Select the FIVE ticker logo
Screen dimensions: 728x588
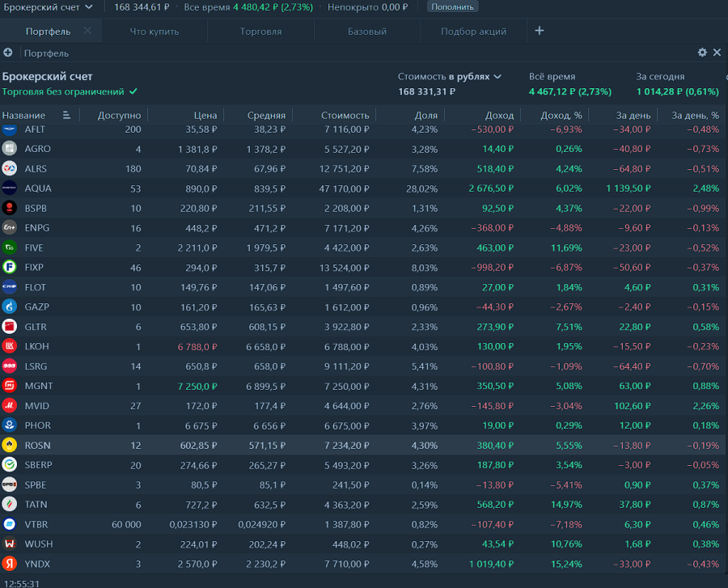[9, 247]
